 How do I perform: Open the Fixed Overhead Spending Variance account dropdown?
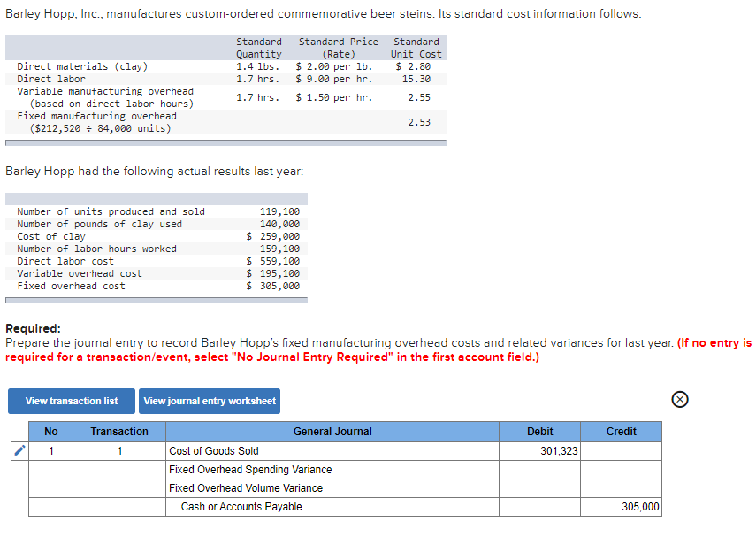pos(332,470)
